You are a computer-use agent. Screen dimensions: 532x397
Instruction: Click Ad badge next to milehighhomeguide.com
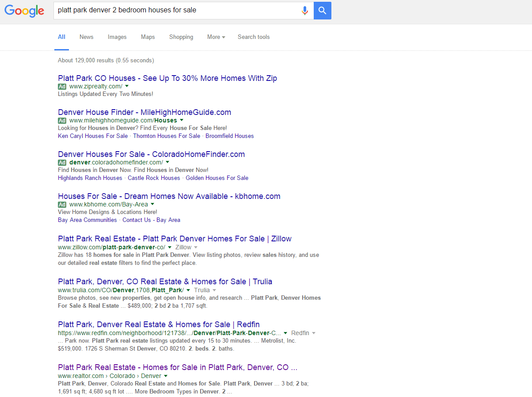pos(62,120)
